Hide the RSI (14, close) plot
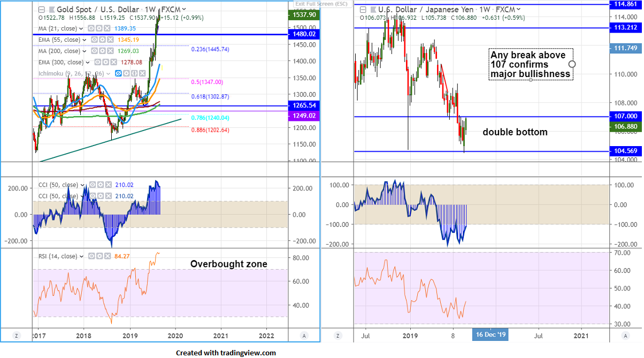This screenshot has width=644, height=358. [x=91, y=256]
